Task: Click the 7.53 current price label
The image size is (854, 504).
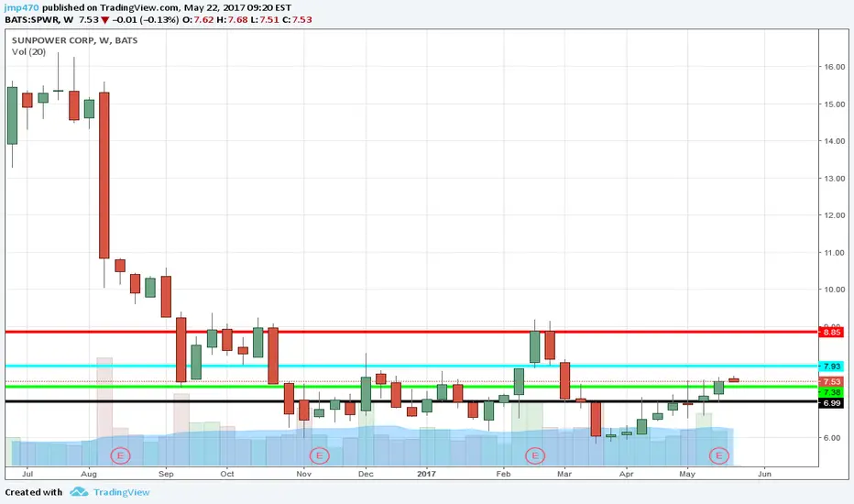Action: point(831,381)
